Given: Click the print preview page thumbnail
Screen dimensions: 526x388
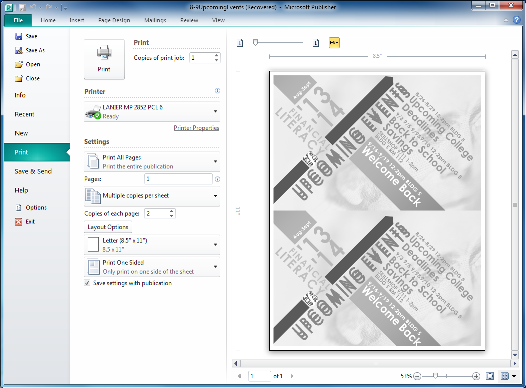Looking at the screenshot, I should pos(377,211).
